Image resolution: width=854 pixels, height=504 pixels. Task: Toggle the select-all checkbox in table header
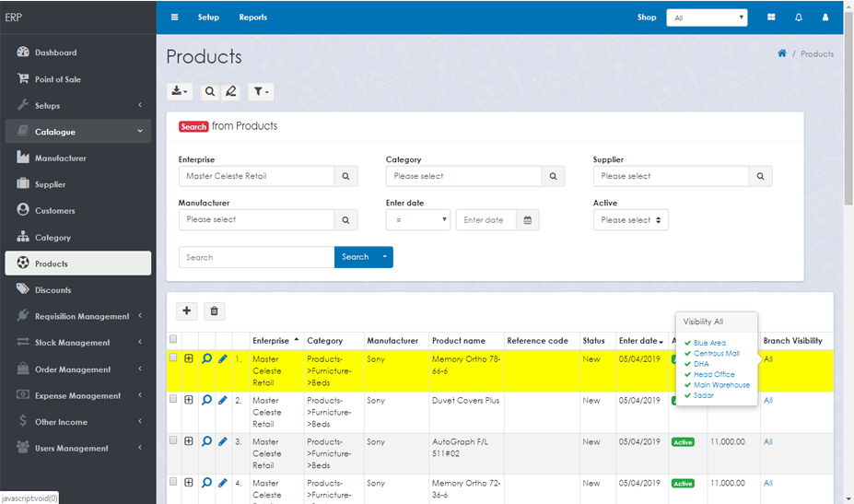click(x=173, y=340)
